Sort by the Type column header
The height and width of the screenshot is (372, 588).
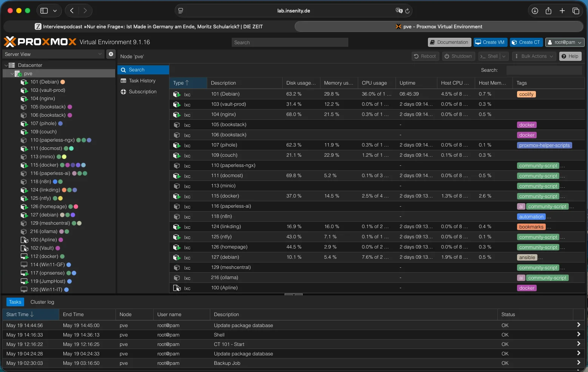(188, 83)
